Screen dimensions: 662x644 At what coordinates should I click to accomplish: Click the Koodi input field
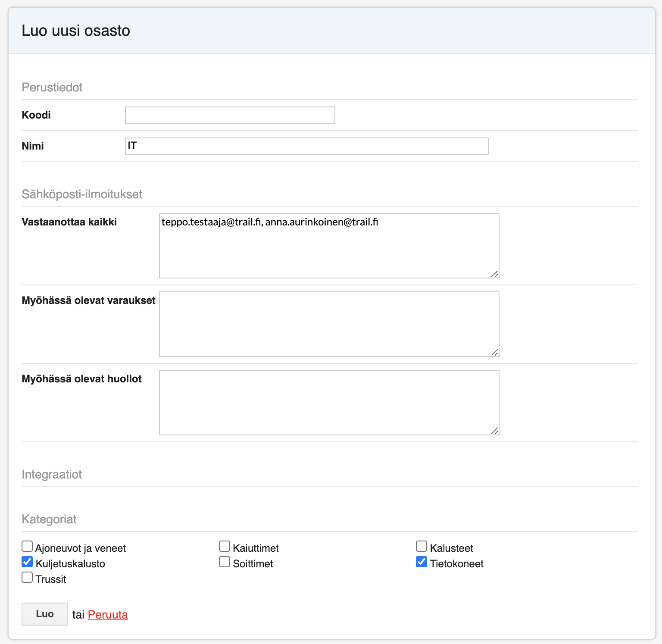click(230, 115)
